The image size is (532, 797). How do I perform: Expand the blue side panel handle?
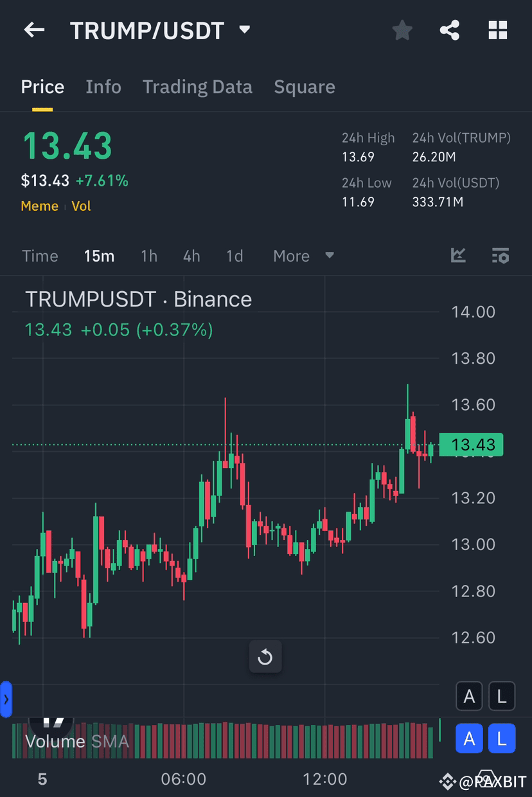tap(6, 699)
